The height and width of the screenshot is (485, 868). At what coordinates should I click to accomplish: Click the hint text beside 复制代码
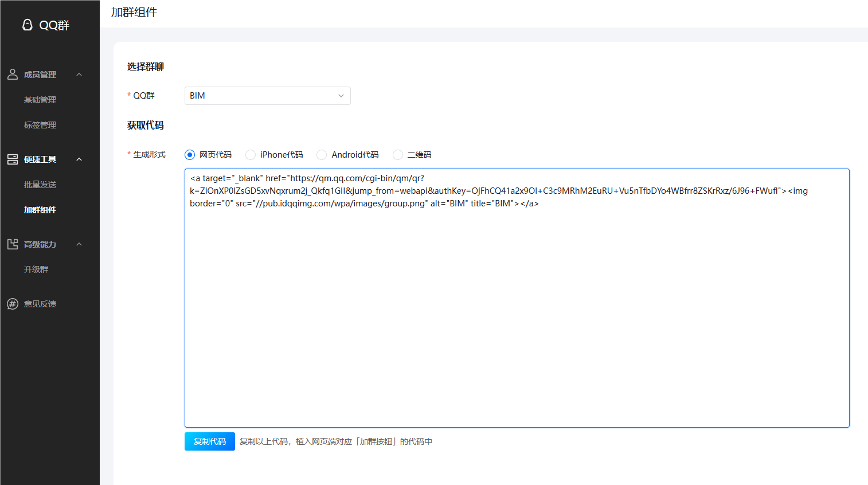(x=336, y=441)
